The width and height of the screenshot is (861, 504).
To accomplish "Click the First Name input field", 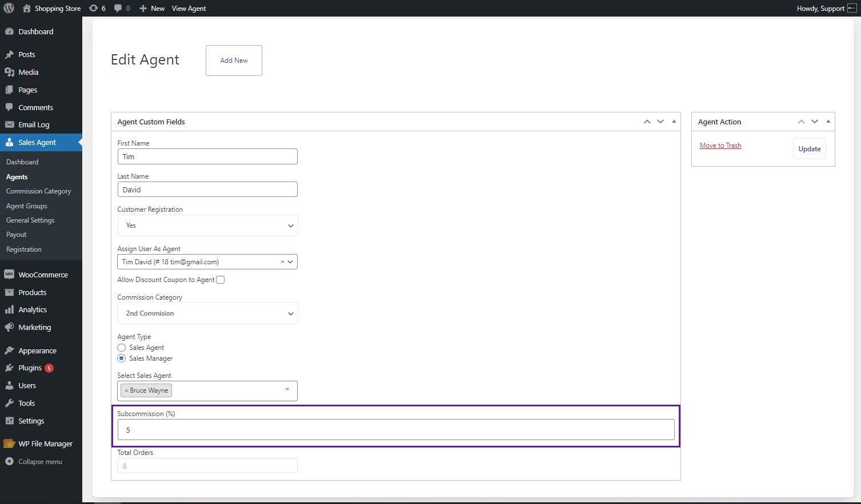I will pos(207,156).
